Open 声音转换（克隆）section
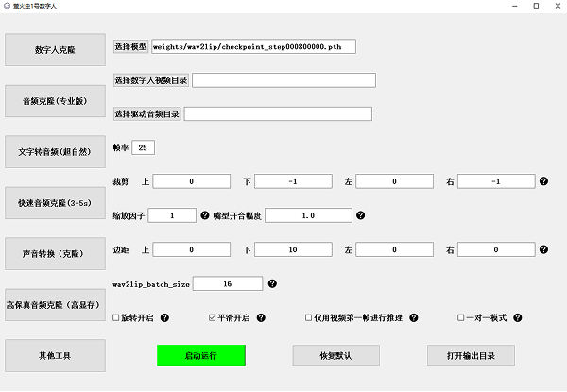This screenshot has height=392, width=567. point(56,254)
